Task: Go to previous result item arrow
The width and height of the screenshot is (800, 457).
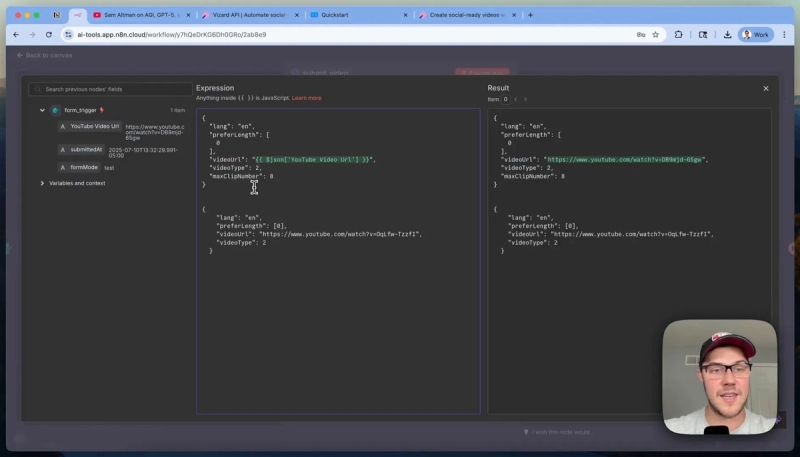Action: pyautogui.click(x=516, y=99)
